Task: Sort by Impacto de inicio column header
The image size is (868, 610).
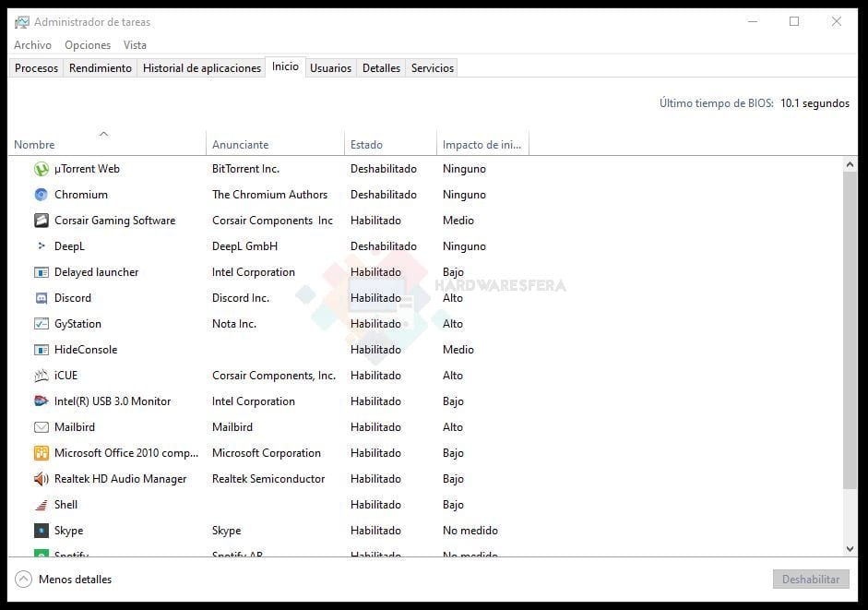Action: point(482,143)
